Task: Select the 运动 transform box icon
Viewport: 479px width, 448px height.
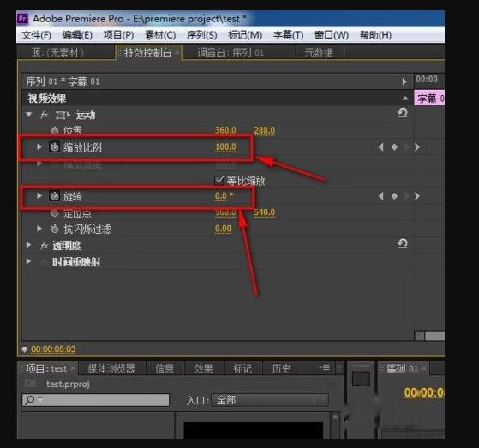Action: pos(63,115)
